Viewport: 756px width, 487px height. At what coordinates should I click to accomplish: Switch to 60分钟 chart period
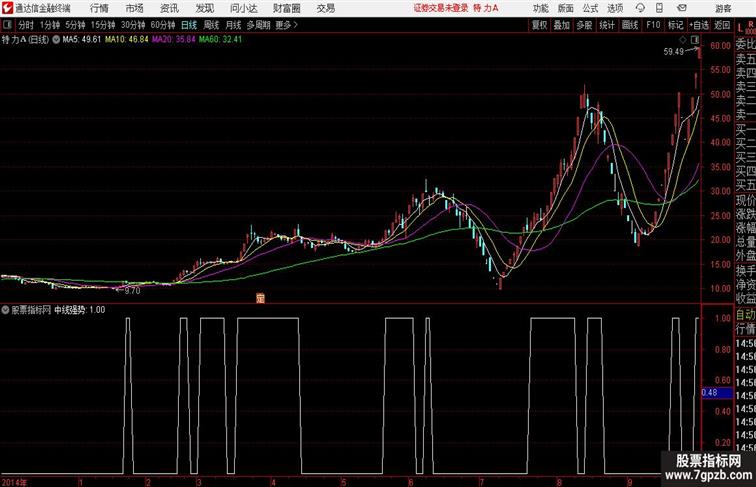[162, 25]
